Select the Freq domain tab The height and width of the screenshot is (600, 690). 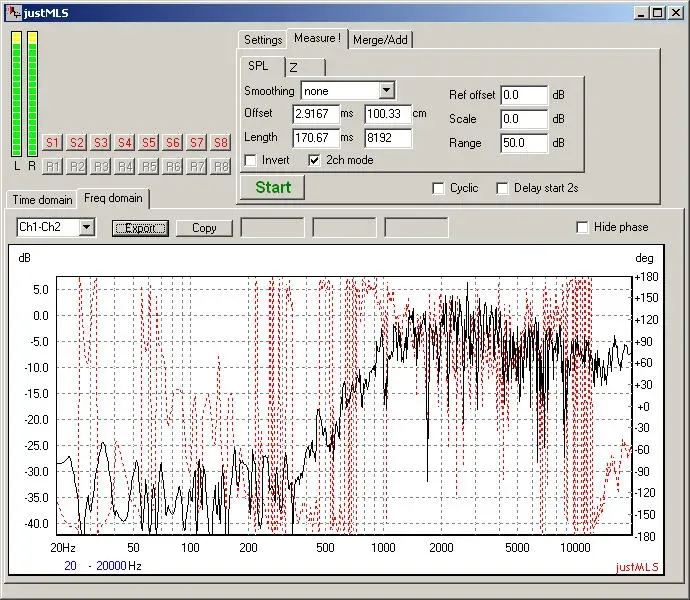click(114, 198)
